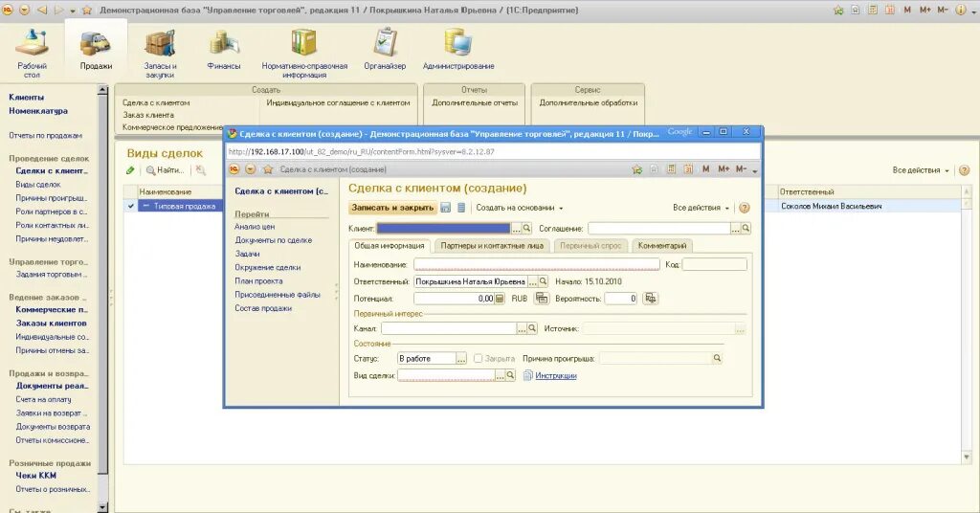Open Счета на оплату in left sidebar
Image resolution: width=980 pixels, height=513 pixels.
(43, 399)
